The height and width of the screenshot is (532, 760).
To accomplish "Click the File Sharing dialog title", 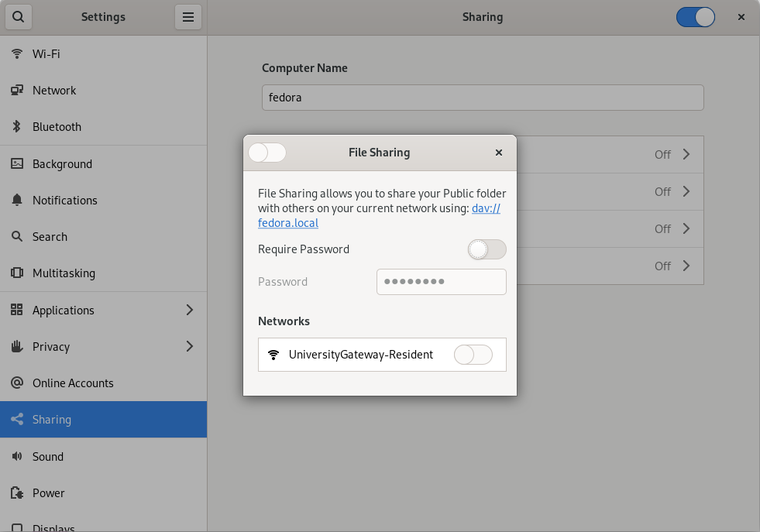I will pos(379,153).
